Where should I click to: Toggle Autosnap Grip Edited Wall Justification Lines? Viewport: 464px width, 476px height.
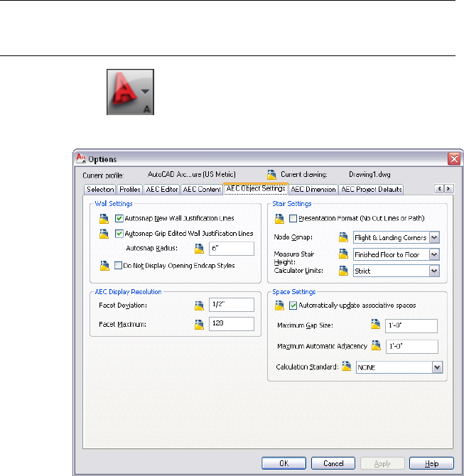click(x=119, y=234)
